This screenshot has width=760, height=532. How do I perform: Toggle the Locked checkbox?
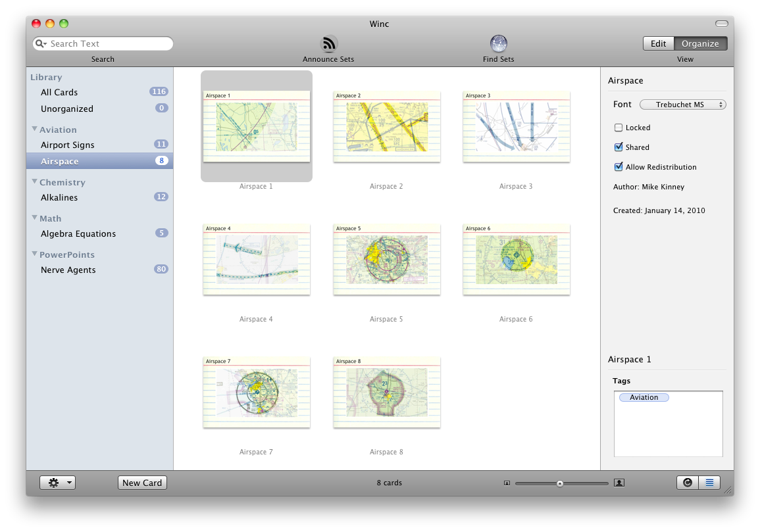tap(619, 128)
